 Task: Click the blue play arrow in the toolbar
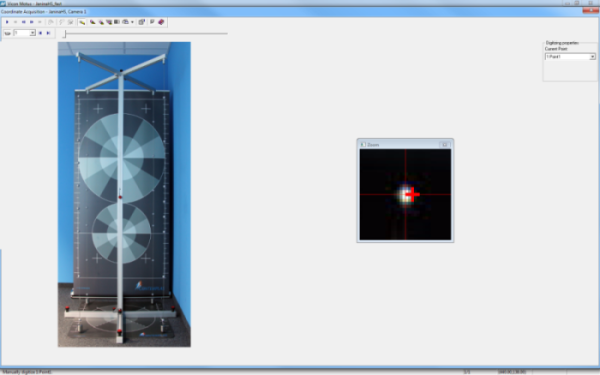[x=7, y=22]
